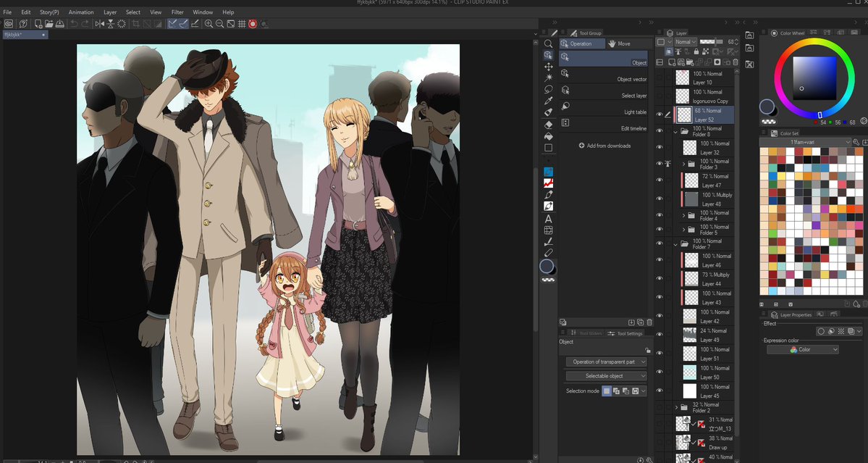Hide Layer 47 using its eye toggle

[x=660, y=180]
